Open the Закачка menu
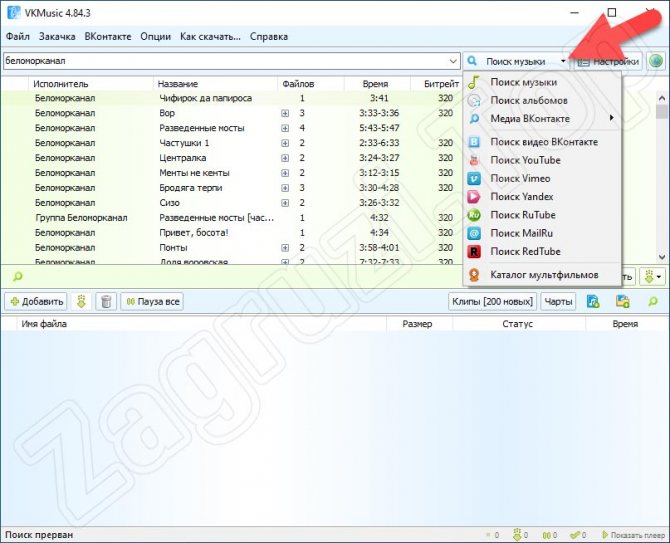This screenshot has height=543, width=670. pyautogui.click(x=57, y=36)
